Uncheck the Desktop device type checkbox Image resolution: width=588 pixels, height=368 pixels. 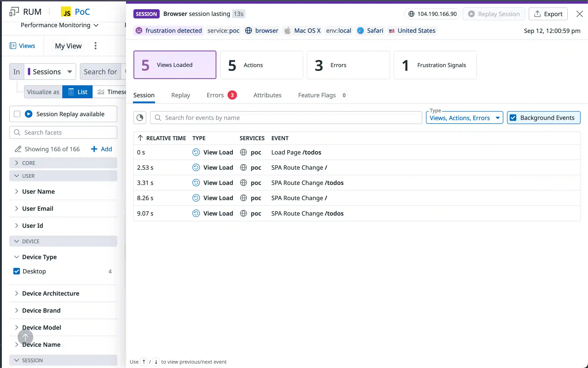click(17, 271)
